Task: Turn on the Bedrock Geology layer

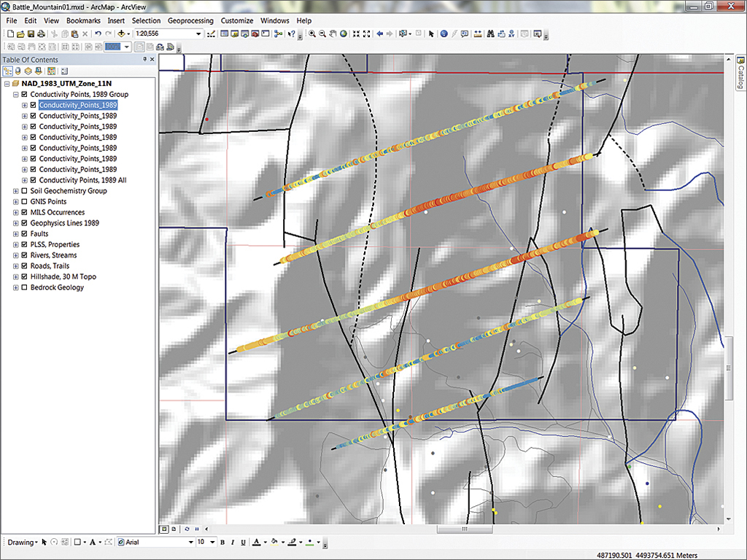Action: (24, 287)
